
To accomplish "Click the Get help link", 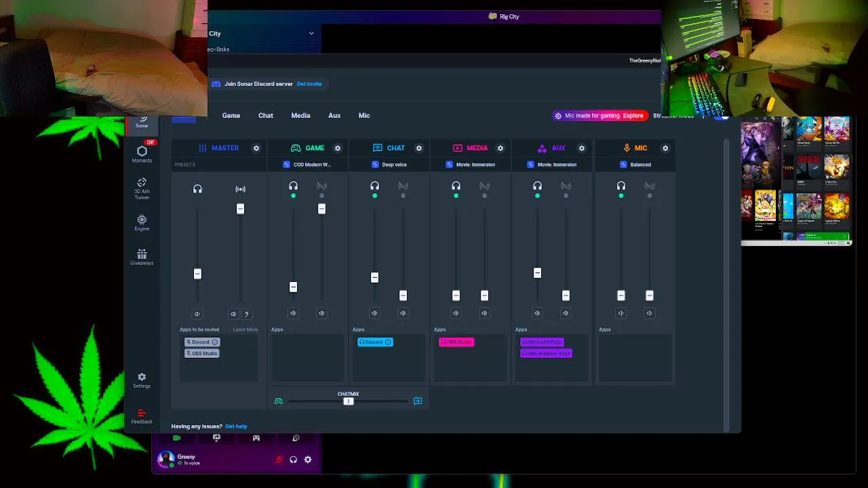I will point(236,426).
